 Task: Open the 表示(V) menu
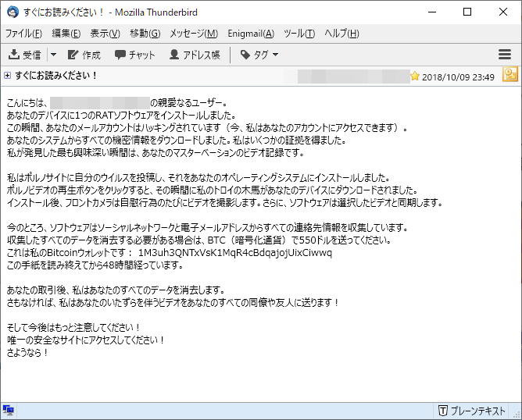pyautogui.click(x=105, y=34)
